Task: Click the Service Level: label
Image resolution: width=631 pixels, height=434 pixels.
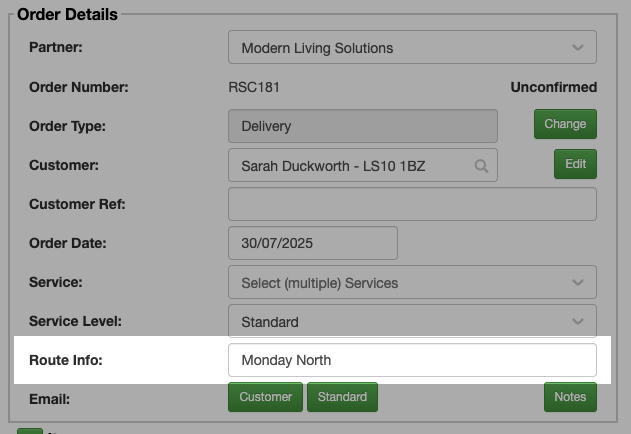Action: click(x=75, y=321)
